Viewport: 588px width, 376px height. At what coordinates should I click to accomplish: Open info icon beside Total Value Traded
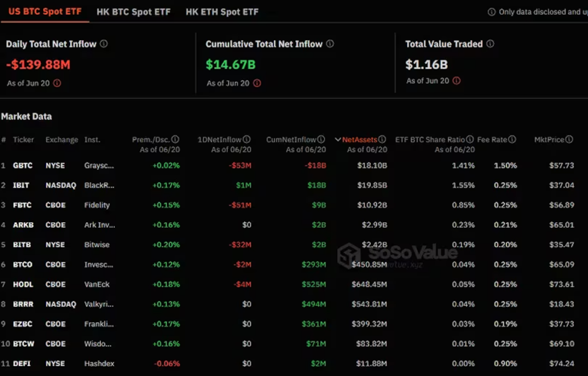pos(490,44)
